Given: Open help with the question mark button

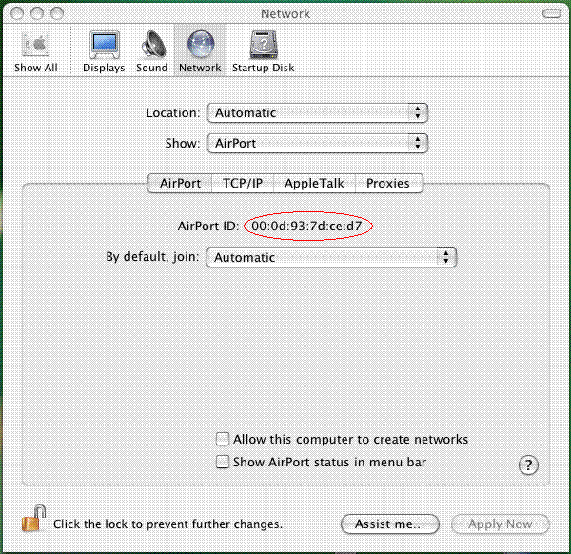Looking at the screenshot, I should [528, 465].
